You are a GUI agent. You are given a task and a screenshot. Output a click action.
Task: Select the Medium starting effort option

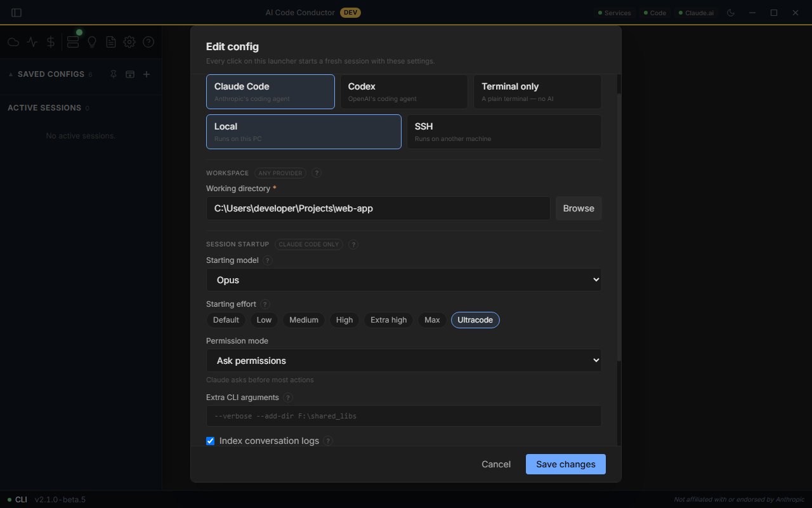coord(304,320)
